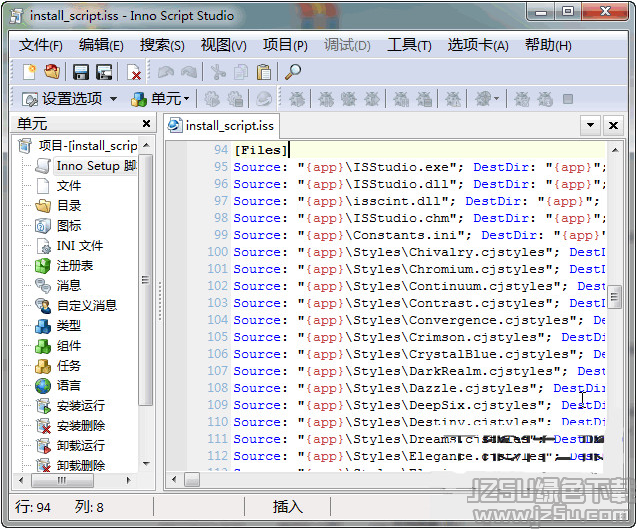Click tree panel scroll down arrow

(x=146, y=463)
